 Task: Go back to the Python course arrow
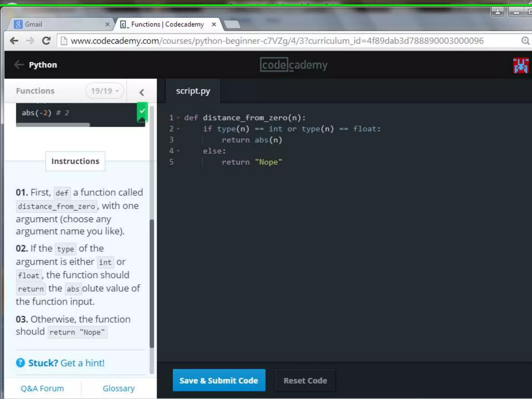point(19,65)
